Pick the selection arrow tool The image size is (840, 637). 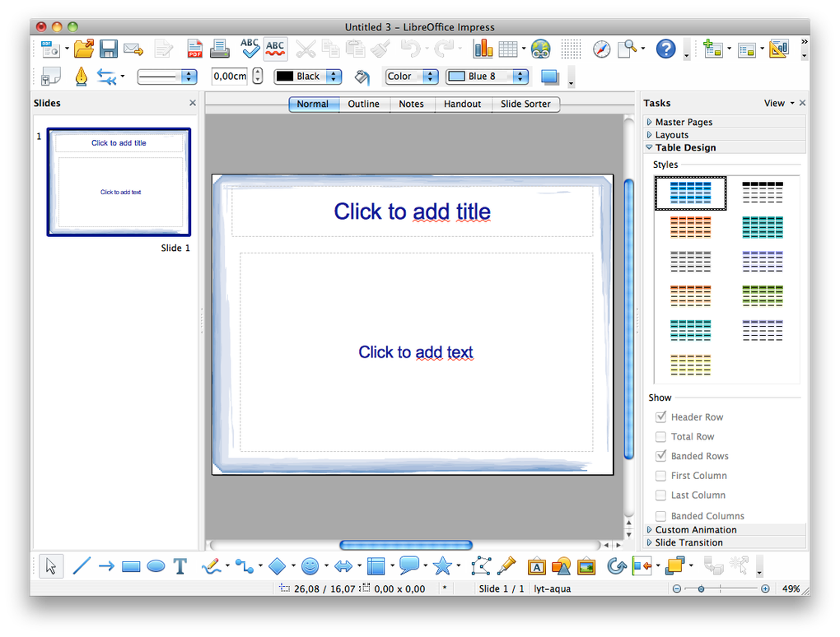(51, 565)
